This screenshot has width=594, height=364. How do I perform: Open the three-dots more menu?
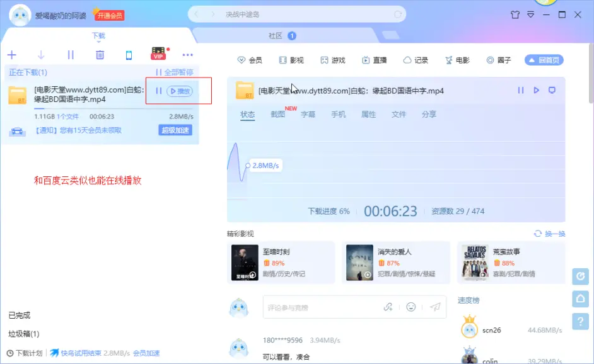[x=187, y=55]
